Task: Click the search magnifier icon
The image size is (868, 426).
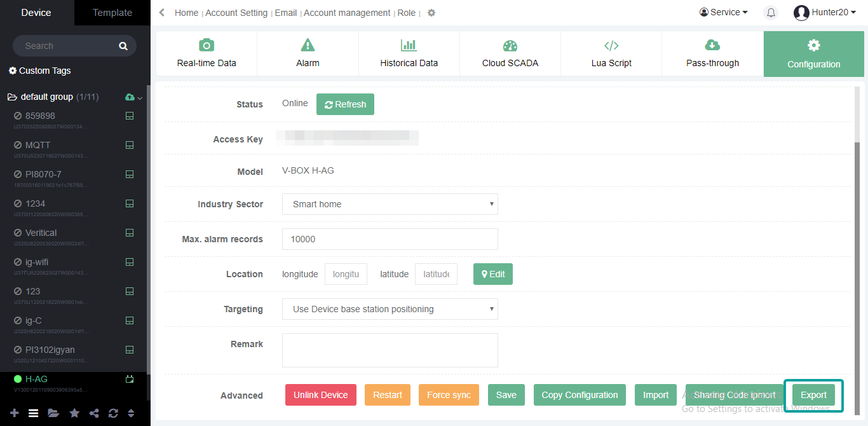Action: [123, 46]
